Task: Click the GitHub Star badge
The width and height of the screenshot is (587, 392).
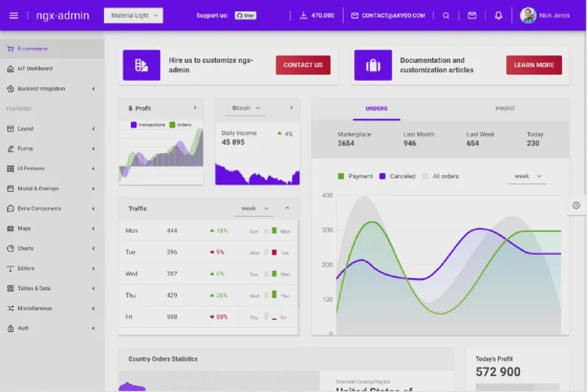Action: [x=246, y=16]
